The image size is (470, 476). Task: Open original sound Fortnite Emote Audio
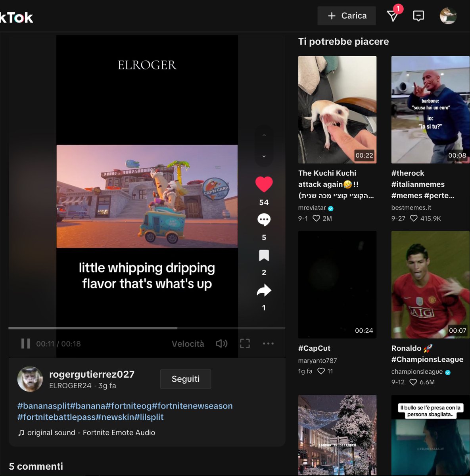tap(91, 432)
